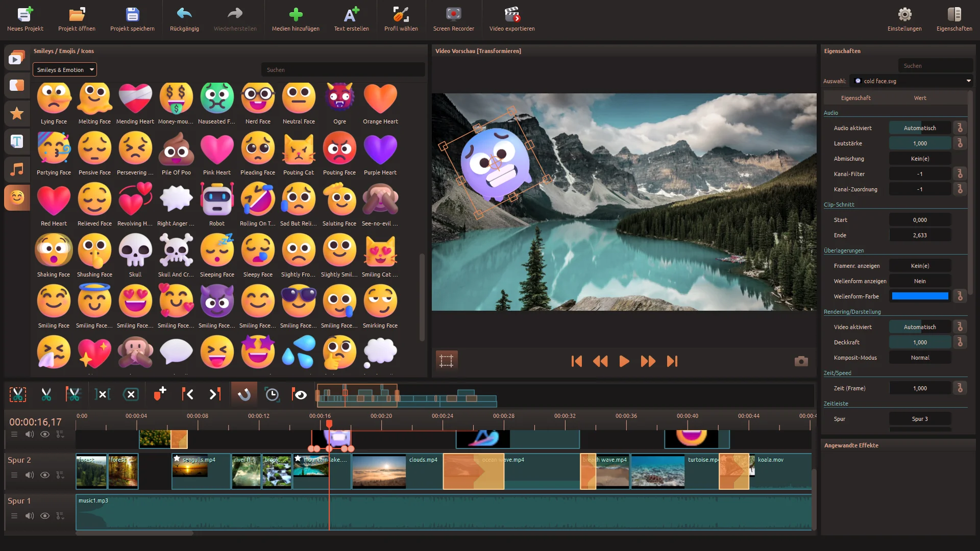Click the blue Wellenform-Farbe swatch

coord(920,296)
